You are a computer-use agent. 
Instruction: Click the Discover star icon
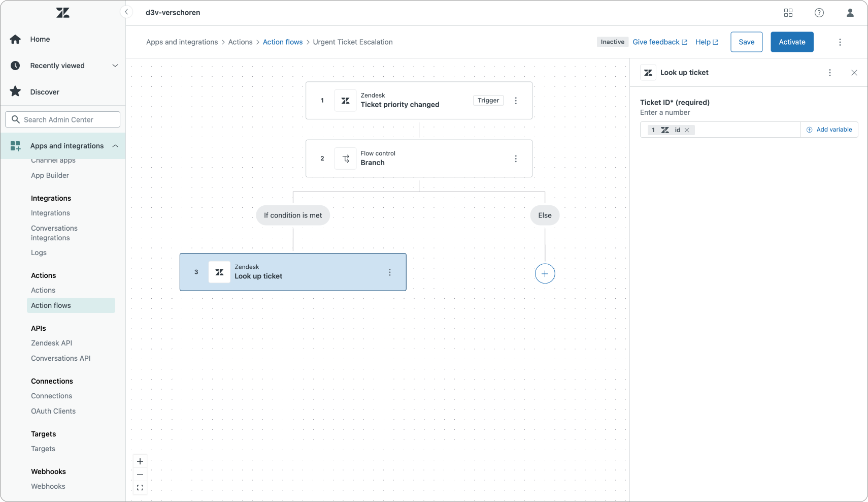[16, 91]
